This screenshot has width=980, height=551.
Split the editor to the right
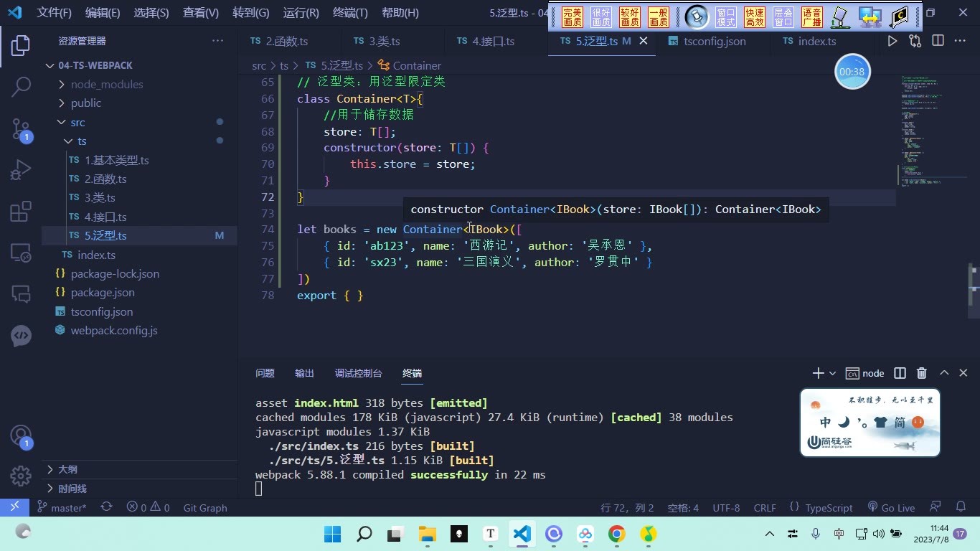(938, 41)
